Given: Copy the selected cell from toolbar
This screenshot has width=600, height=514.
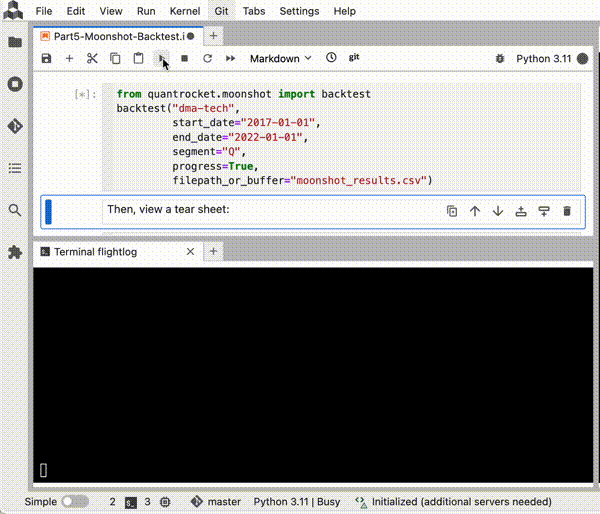Looking at the screenshot, I should tap(115, 59).
